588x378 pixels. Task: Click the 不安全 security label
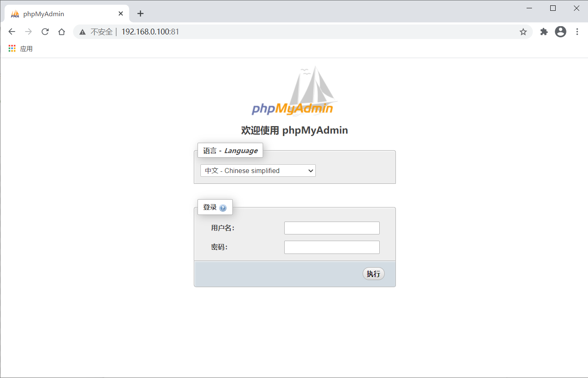[102, 32]
